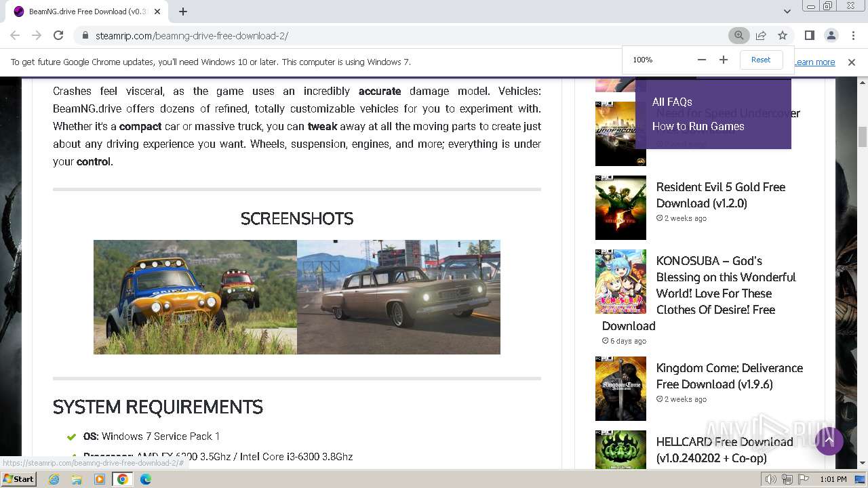Open the Chrome three-dot menu
The width and height of the screenshot is (868, 488).
click(x=852, y=35)
